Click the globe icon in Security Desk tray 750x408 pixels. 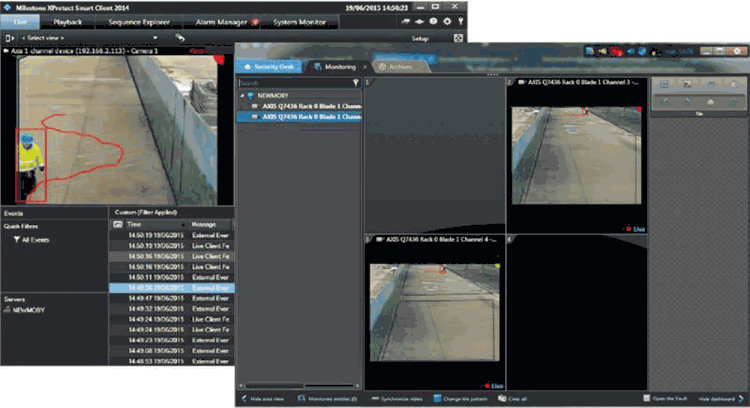(642, 51)
